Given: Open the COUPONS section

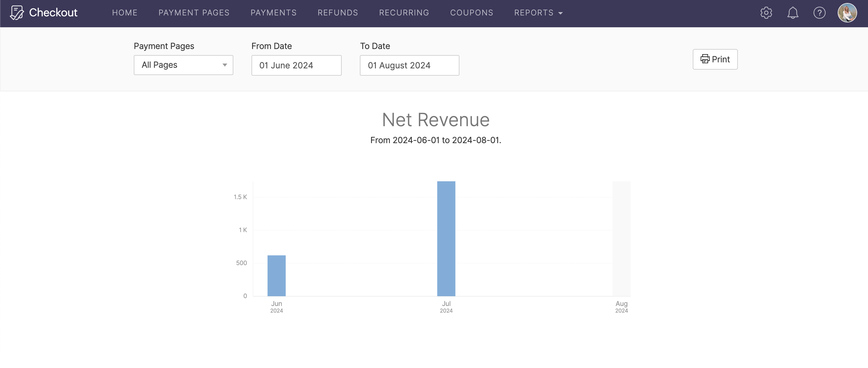Looking at the screenshot, I should pyautogui.click(x=472, y=13).
